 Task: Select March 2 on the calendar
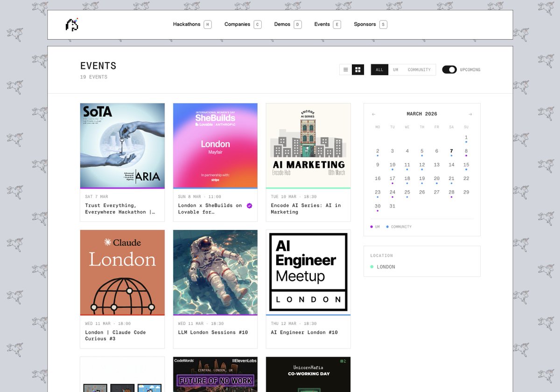tap(378, 151)
